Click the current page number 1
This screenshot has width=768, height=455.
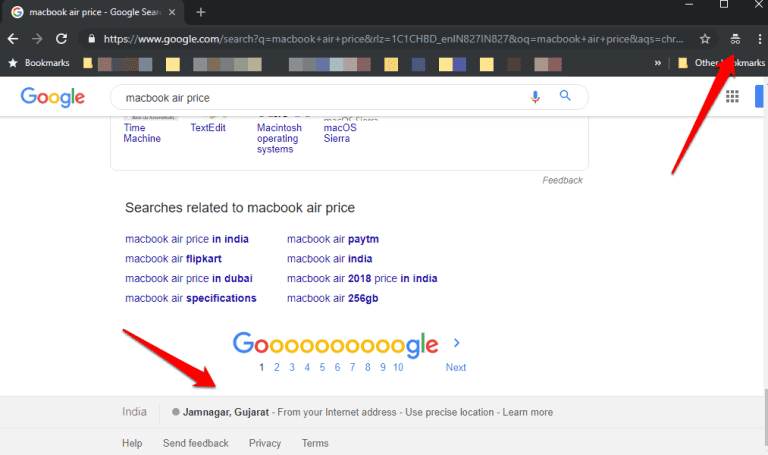[x=262, y=367]
